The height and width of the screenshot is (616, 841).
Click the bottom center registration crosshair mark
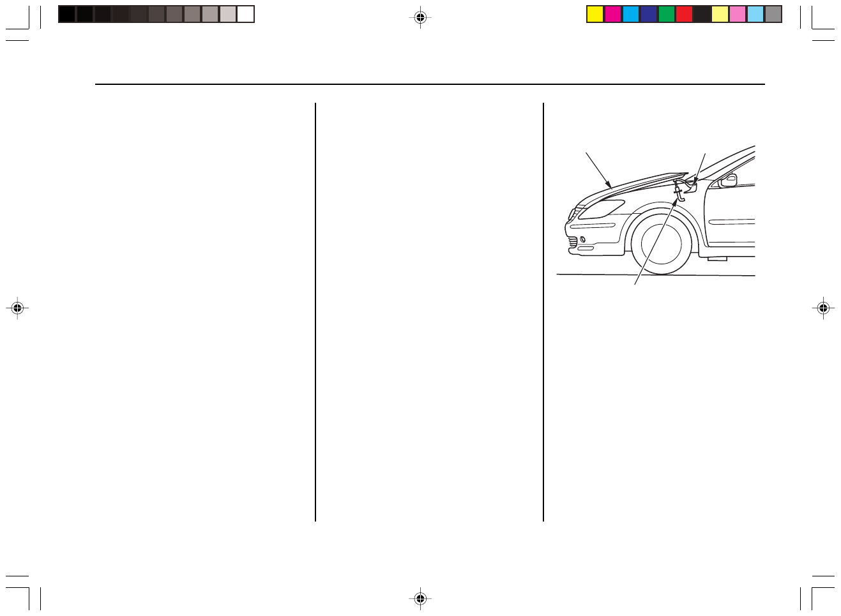coord(420,598)
